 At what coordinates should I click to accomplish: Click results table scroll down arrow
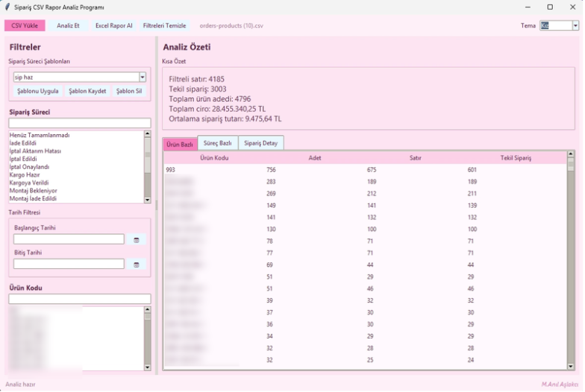point(570,367)
